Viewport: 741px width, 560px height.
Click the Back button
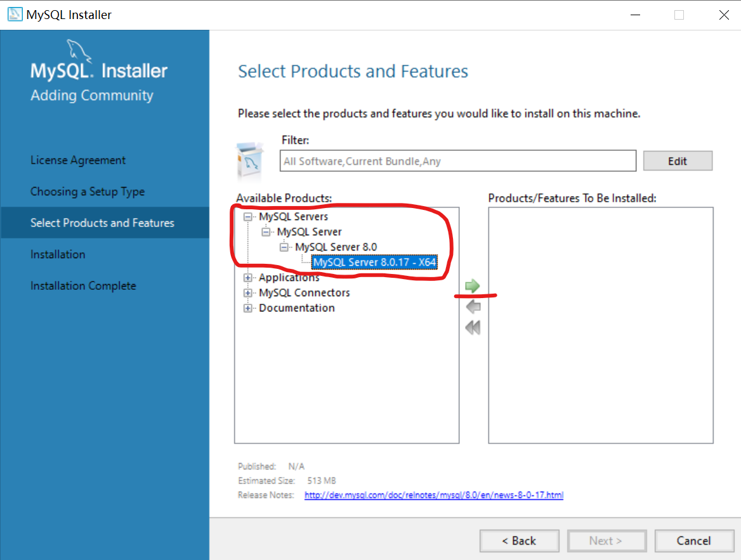point(520,540)
